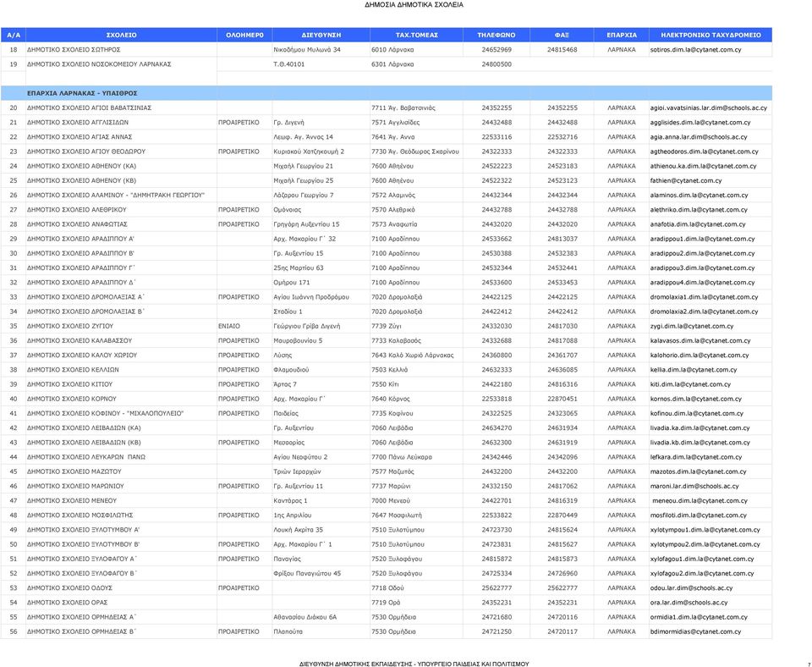Select the ΕΠΑΡΧΙΑ ΛΑΡΝΑΚΑΣ - ΥΠΑΙΘΡΟΣ section row
Viewport: 812px width, 667px height.
point(387,93)
